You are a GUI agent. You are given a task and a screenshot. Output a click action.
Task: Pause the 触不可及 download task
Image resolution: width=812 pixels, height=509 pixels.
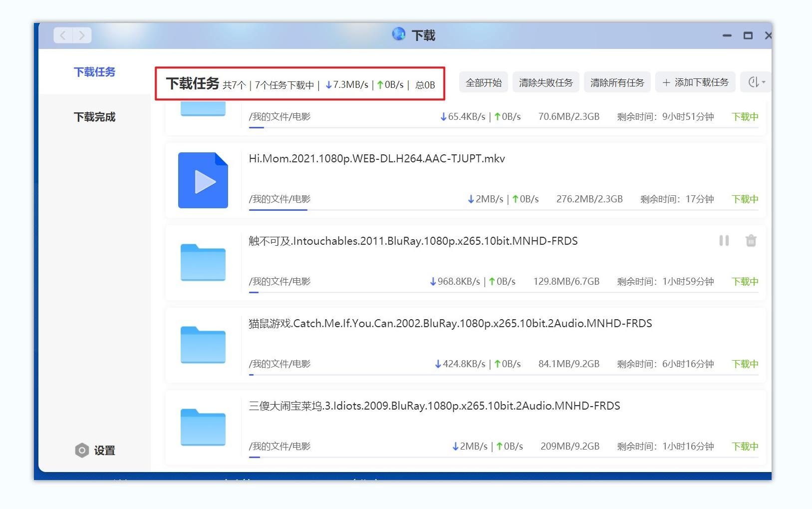(x=724, y=241)
